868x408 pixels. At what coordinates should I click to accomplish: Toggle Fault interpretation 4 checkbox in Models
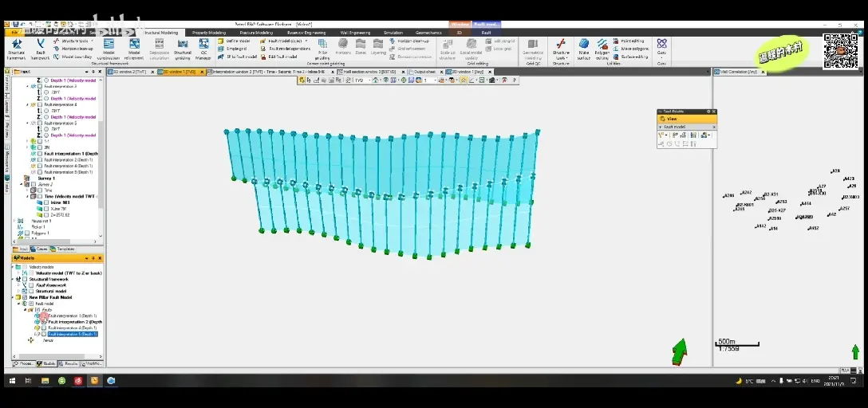44,328
